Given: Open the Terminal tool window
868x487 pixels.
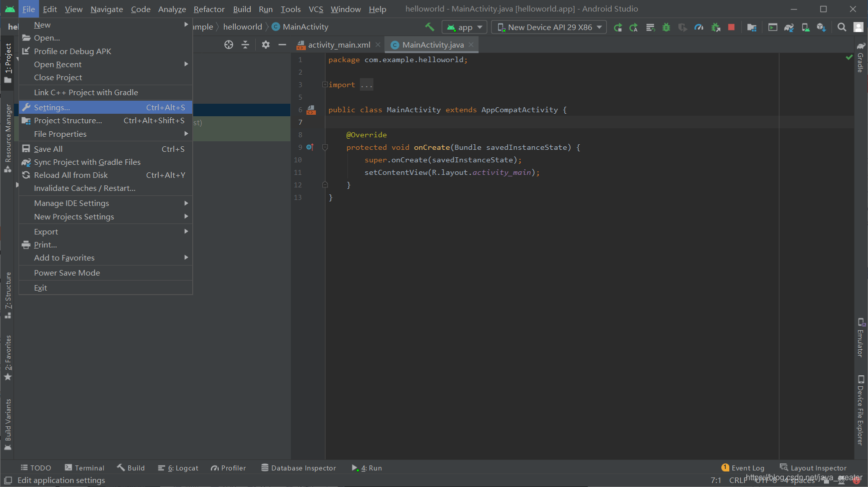Looking at the screenshot, I should tap(85, 468).
